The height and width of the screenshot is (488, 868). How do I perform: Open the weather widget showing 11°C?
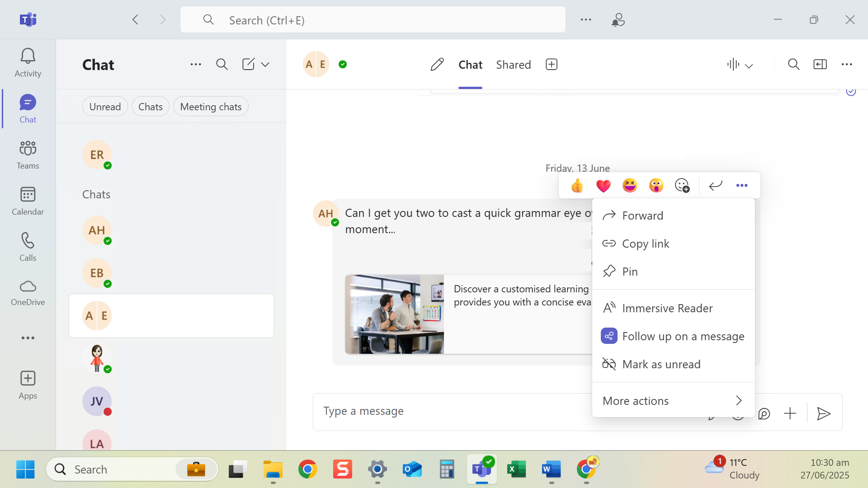(732, 469)
